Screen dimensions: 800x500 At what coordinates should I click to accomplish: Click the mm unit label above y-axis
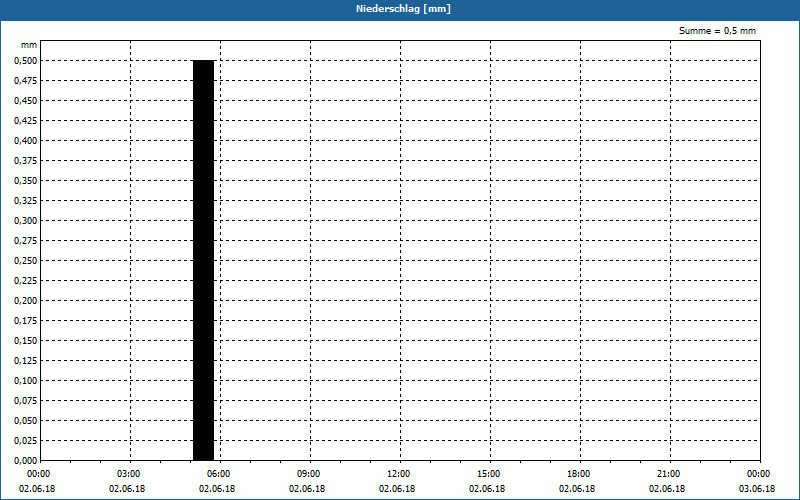click(x=29, y=45)
